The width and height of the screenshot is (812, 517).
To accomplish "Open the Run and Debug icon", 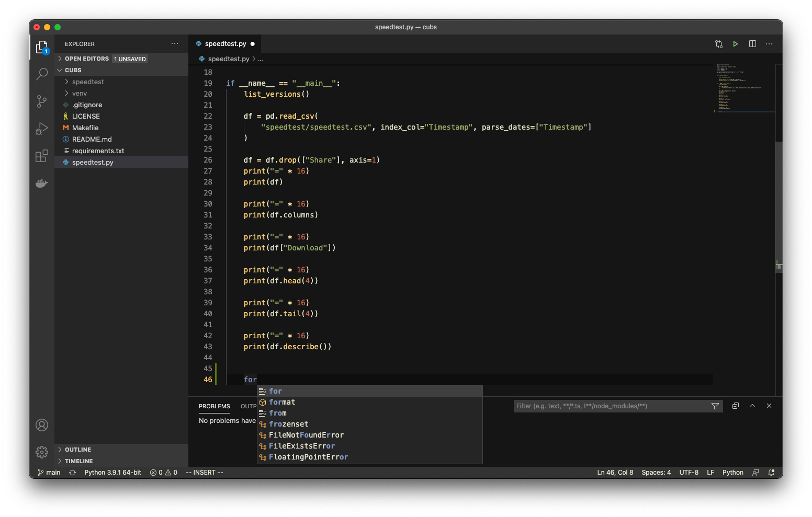I will tap(42, 129).
